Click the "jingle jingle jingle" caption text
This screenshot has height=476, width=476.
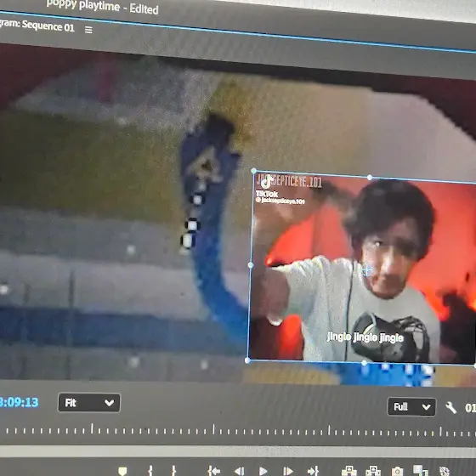(x=365, y=337)
